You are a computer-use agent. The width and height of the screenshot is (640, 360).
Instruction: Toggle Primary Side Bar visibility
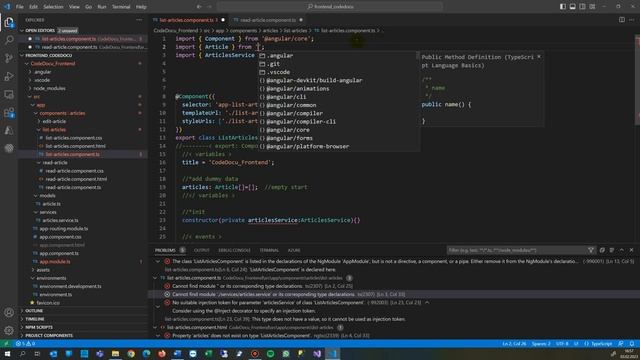click(563, 7)
